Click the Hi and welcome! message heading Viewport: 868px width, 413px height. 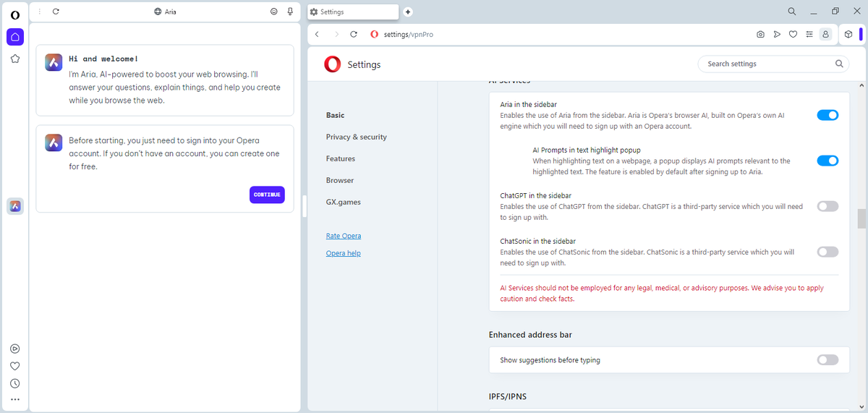(103, 59)
